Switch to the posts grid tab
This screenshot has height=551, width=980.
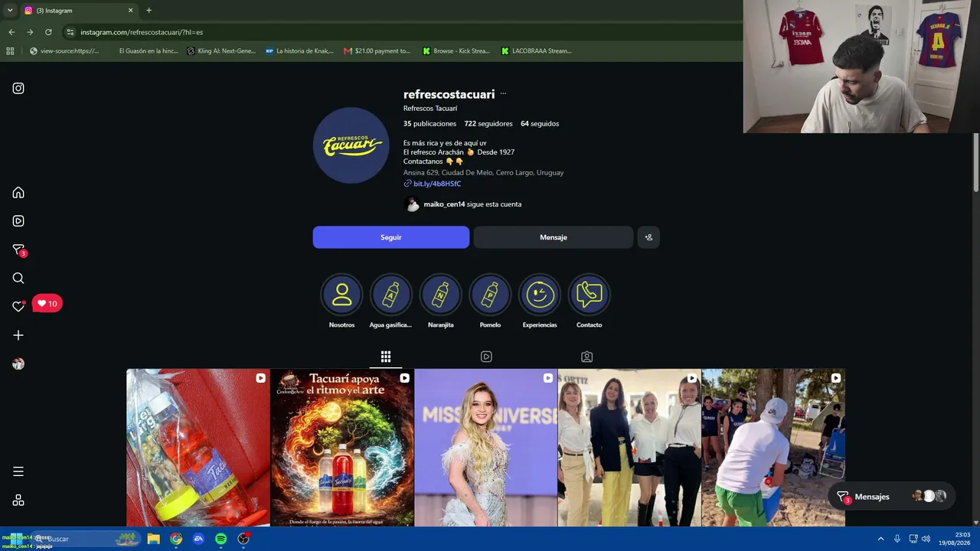click(386, 357)
